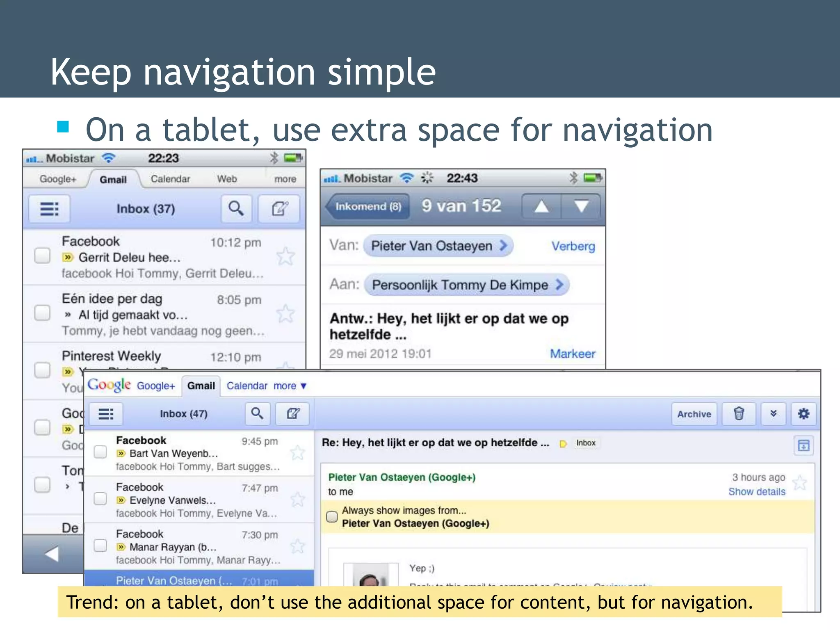Switch to Calendar tab on phone
Image resolution: width=840 pixels, height=630 pixels.
[170, 179]
